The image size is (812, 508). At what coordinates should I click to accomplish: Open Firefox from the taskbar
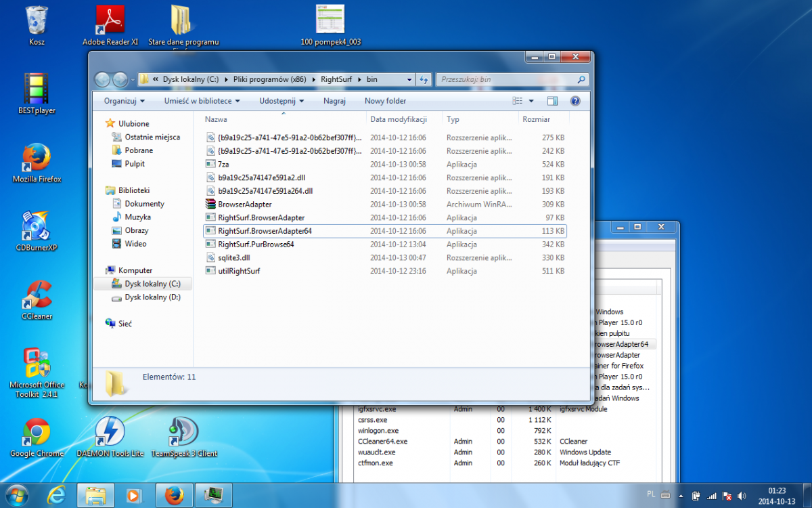[174, 496]
